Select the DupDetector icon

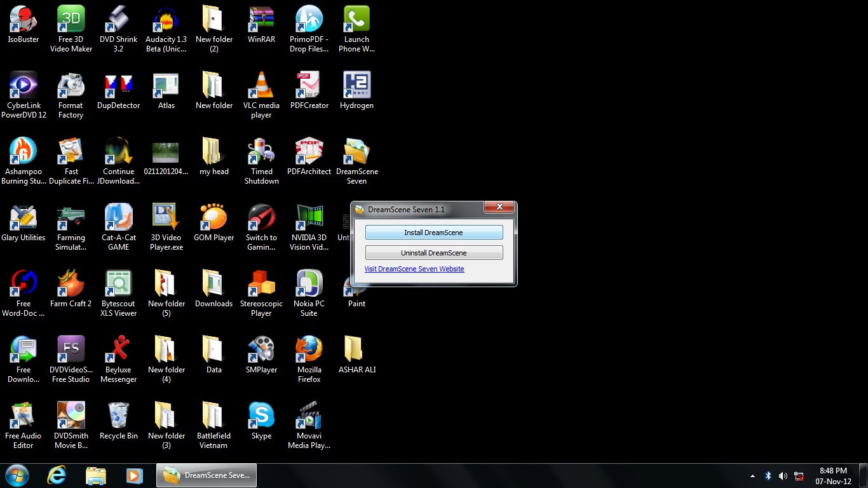click(x=119, y=91)
